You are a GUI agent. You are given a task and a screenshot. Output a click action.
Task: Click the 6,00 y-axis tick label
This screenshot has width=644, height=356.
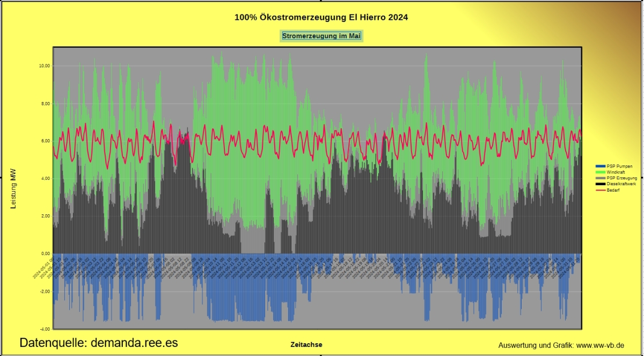tap(45, 141)
